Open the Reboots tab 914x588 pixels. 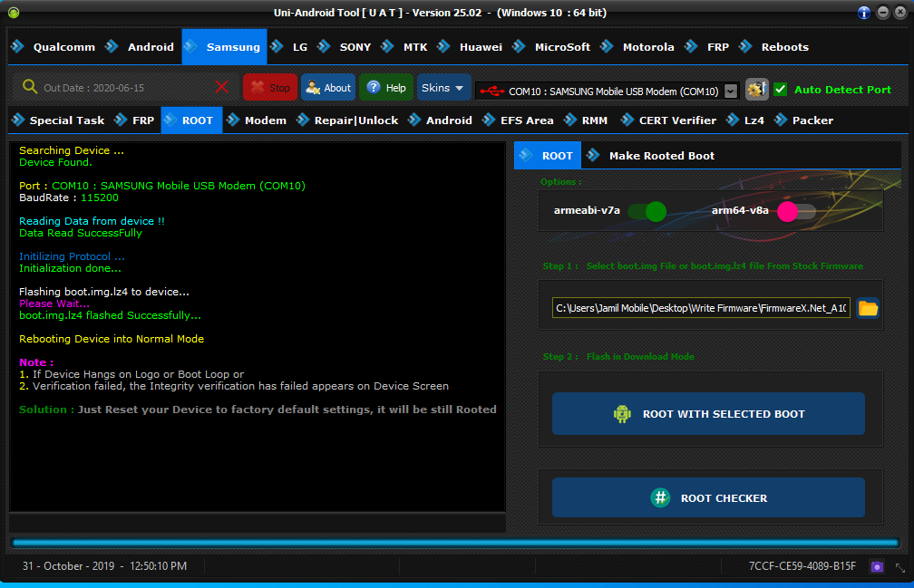pyautogui.click(x=774, y=47)
